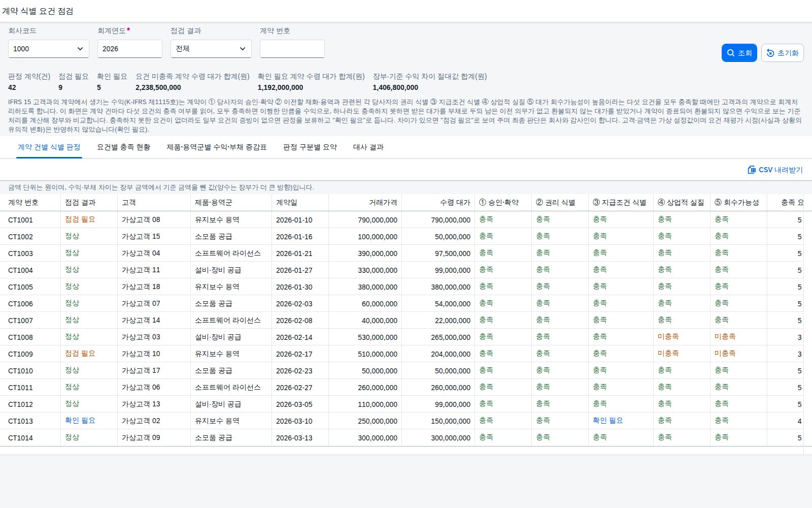This screenshot has width=812, height=508.
Task: Click received amount 204,000,000
Action: coord(451,354)
